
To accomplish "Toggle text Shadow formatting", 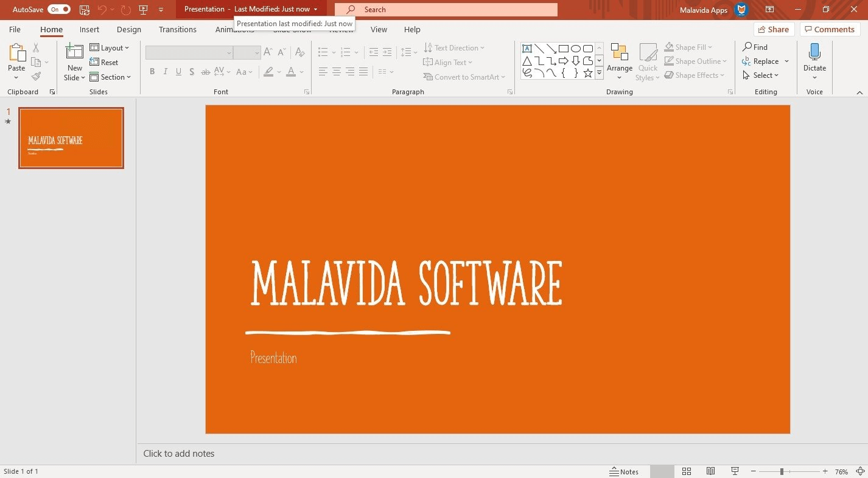I will click(x=192, y=72).
